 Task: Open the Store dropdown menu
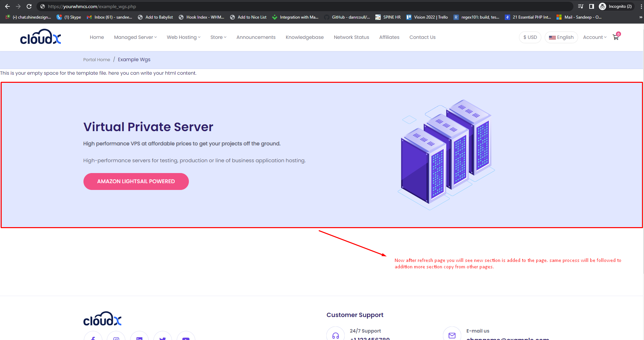(x=218, y=37)
